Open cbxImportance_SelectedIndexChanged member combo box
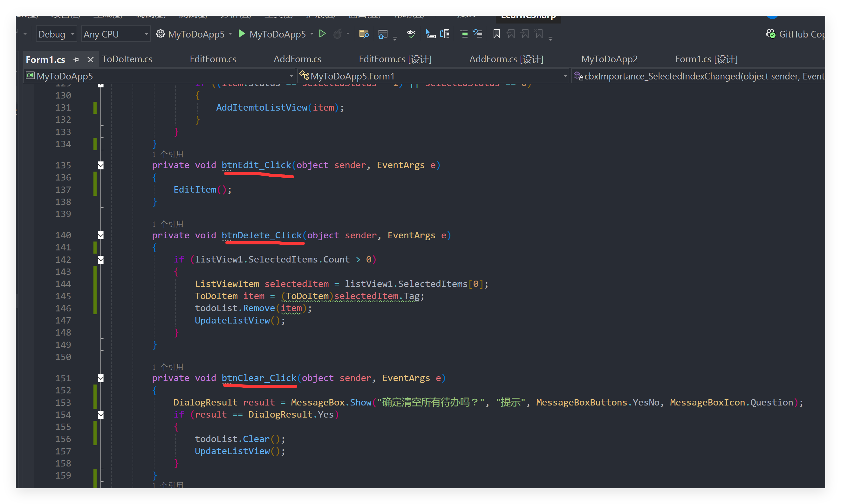 pyautogui.click(x=698, y=76)
